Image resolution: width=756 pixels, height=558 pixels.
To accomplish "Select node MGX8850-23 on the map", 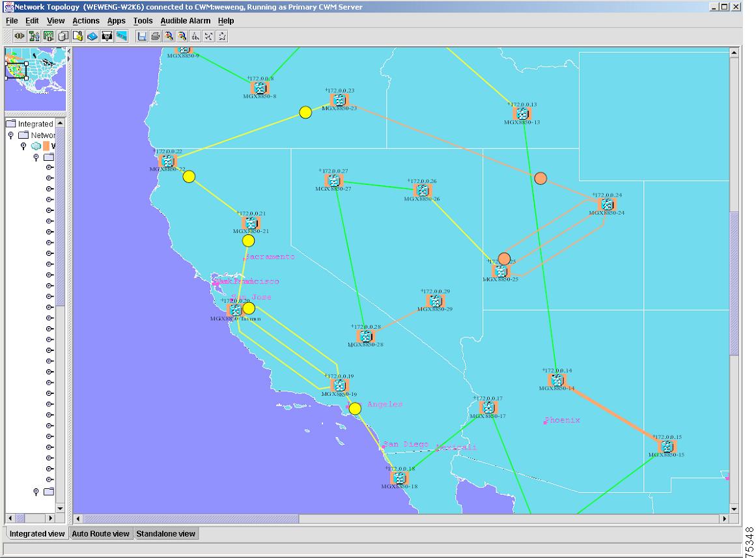I will (x=339, y=100).
